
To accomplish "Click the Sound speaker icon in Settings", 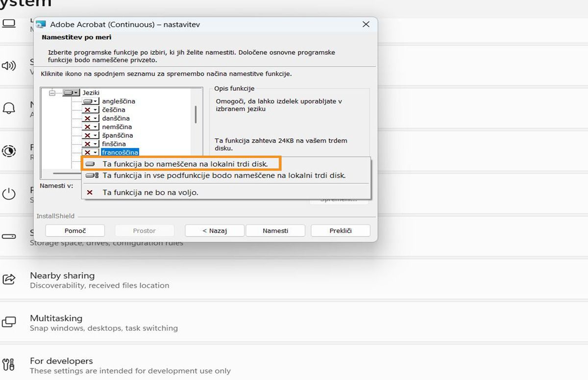I will coord(9,66).
